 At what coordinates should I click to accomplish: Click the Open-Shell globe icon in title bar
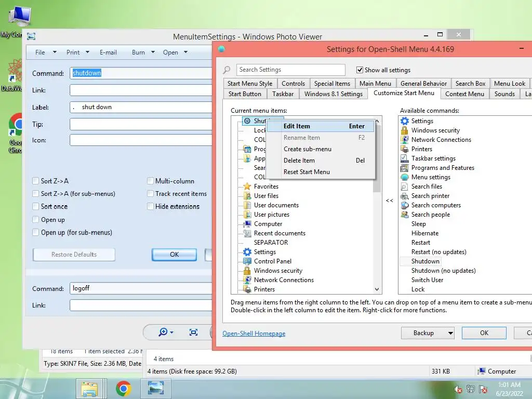[221, 49]
